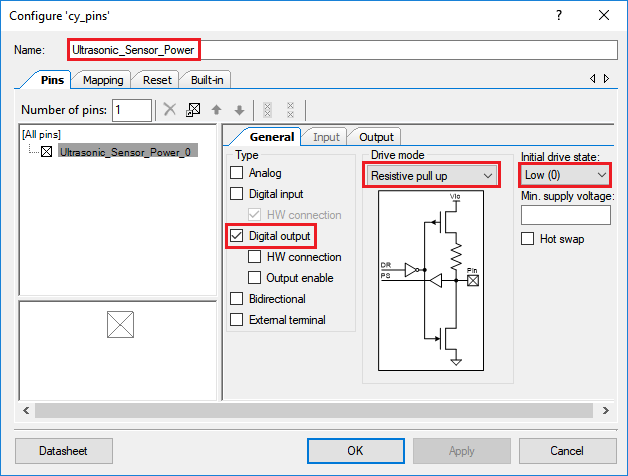Screen dimensions: 628x476
Task: Click the horizontal scrollbar thumb
Action: click(x=314, y=411)
